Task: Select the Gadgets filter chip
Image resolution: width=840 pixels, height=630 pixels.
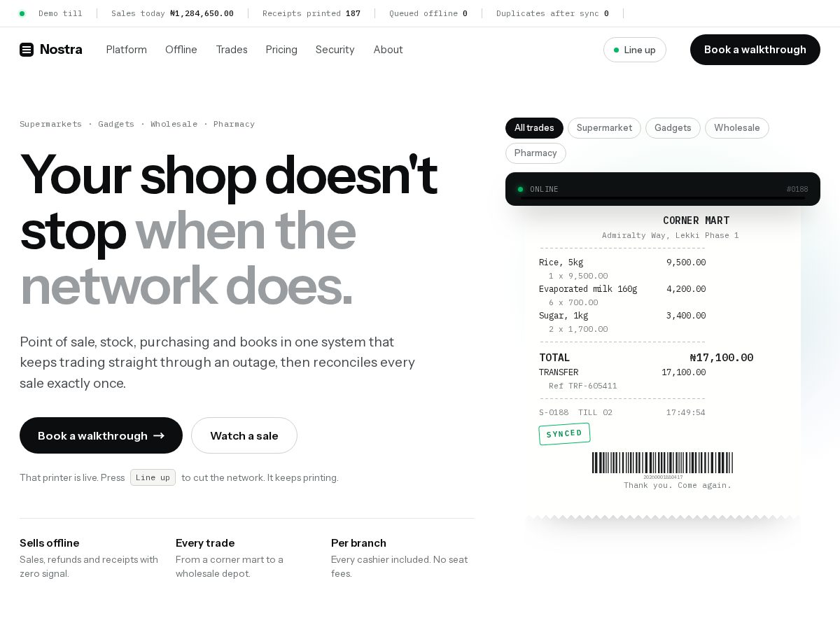Action: point(673,128)
